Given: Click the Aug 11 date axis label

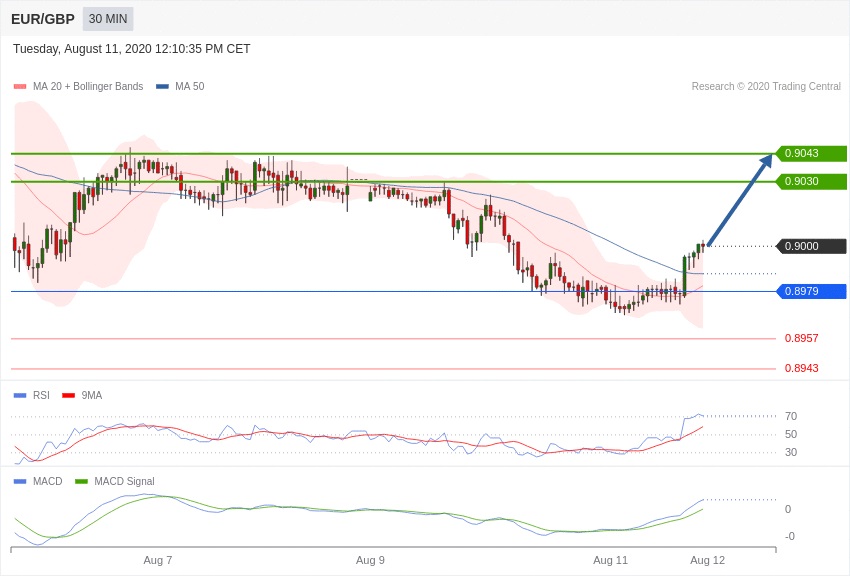Looking at the screenshot, I should click(610, 560).
